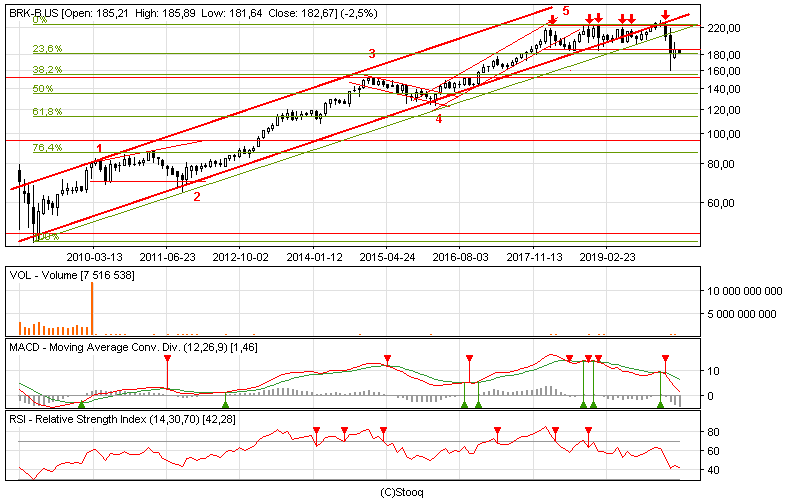Click the 10 label on the MACD axis
800x500 pixels.
pos(713,371)
